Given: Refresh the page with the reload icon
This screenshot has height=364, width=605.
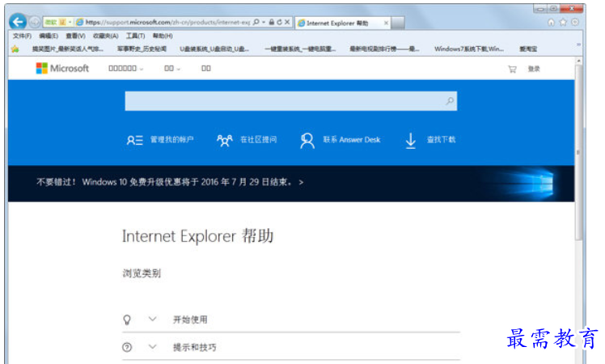Looking at the screenshot, I should (x=279, y=23).
